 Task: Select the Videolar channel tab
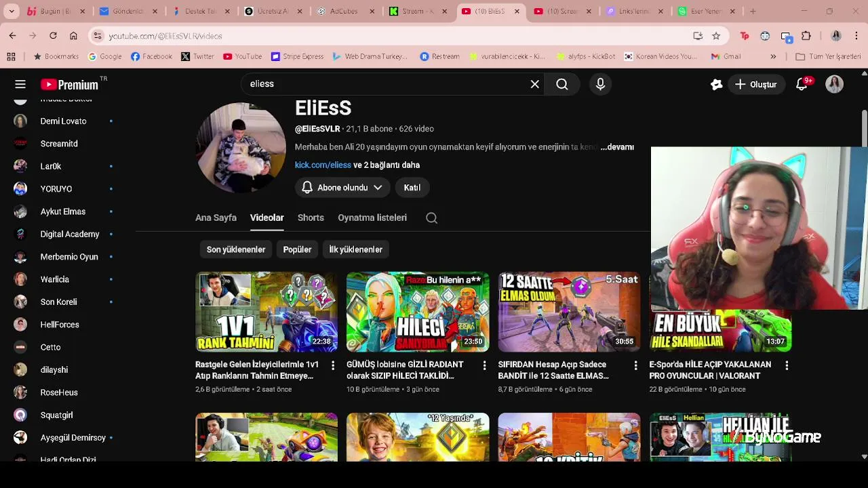[267, 218]
